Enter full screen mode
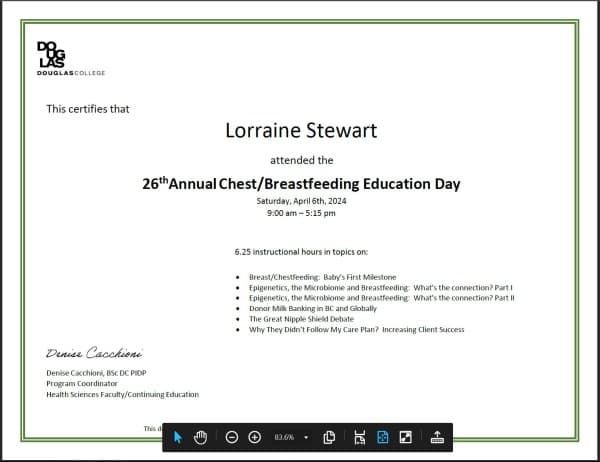 click(405, 437)
